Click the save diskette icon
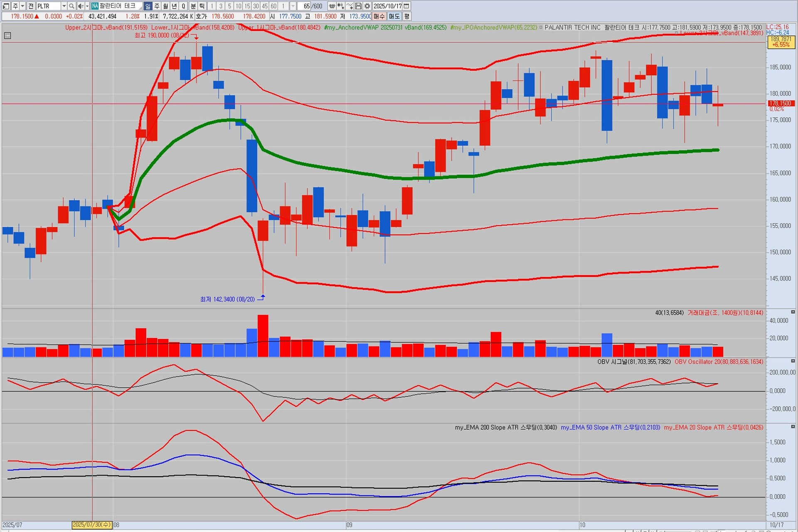Viewport: 798px width, 532px height. pos(358,6)
